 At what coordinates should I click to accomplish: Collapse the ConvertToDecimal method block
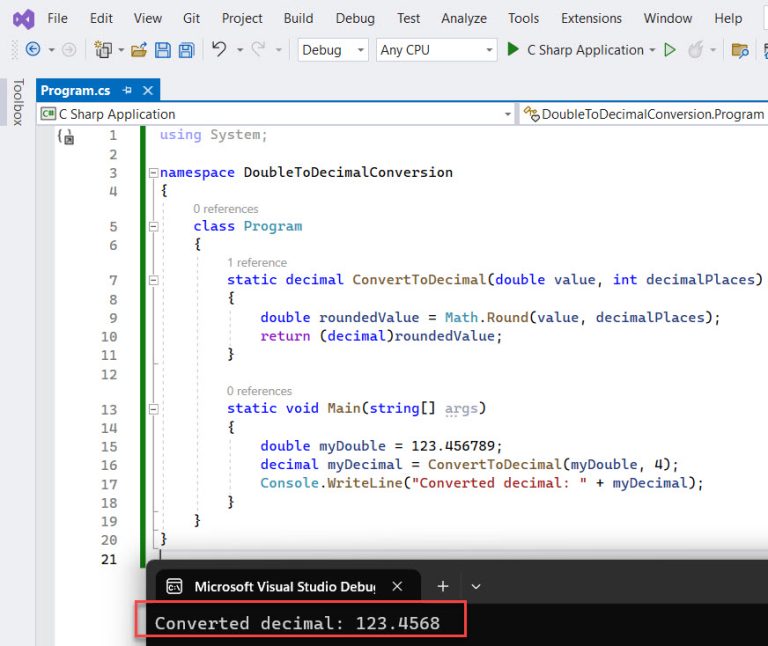pos(153,280)
